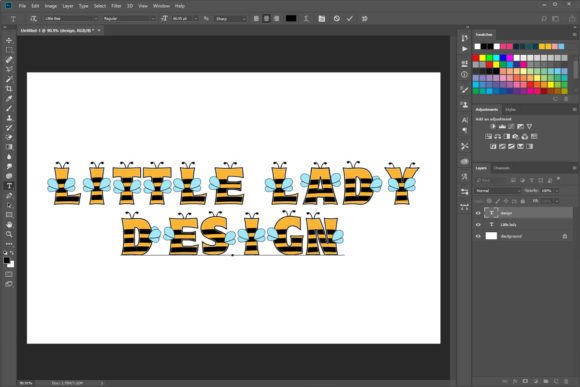Select the Rectangular Marquee tool
This screenshot has height=387, width=580.
(x=9, y=50)
